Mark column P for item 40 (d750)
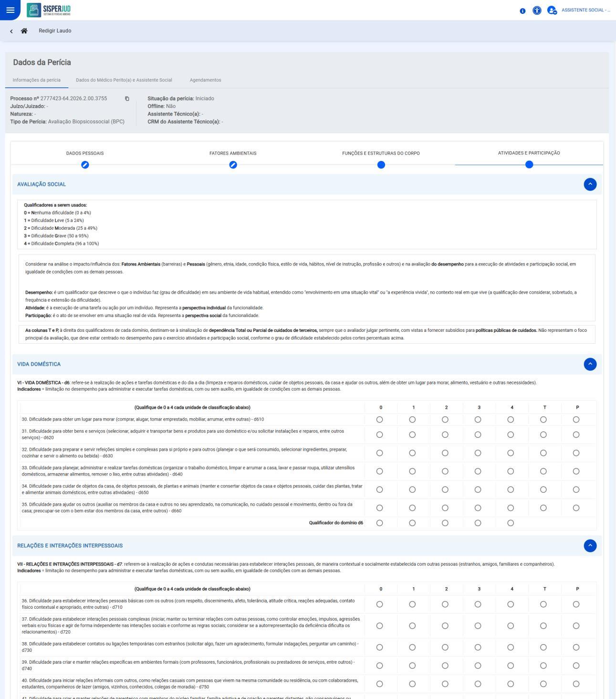Image resolution: width=616 pixels, height=699 pixels. [576, 684]
